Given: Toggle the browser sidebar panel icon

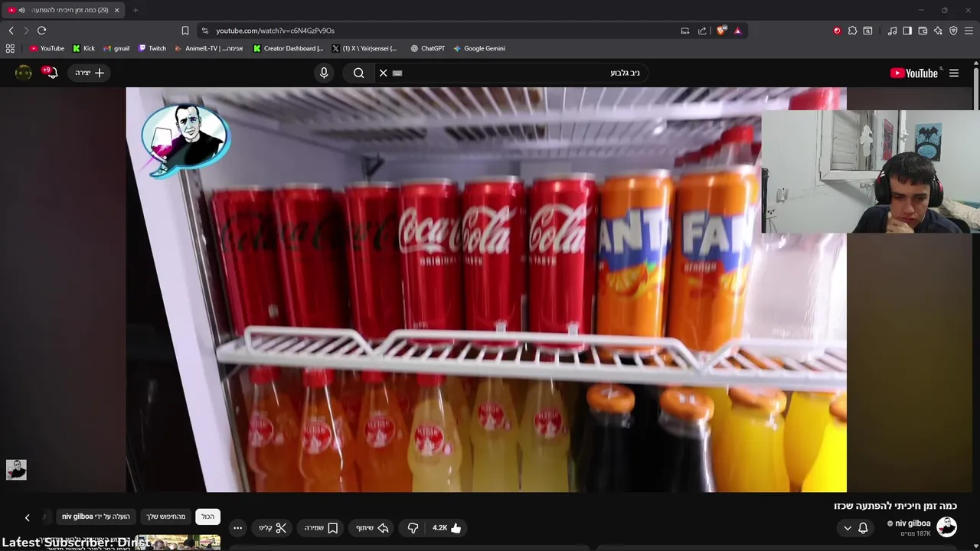Looking at the screenshot, I should (907, 31).
